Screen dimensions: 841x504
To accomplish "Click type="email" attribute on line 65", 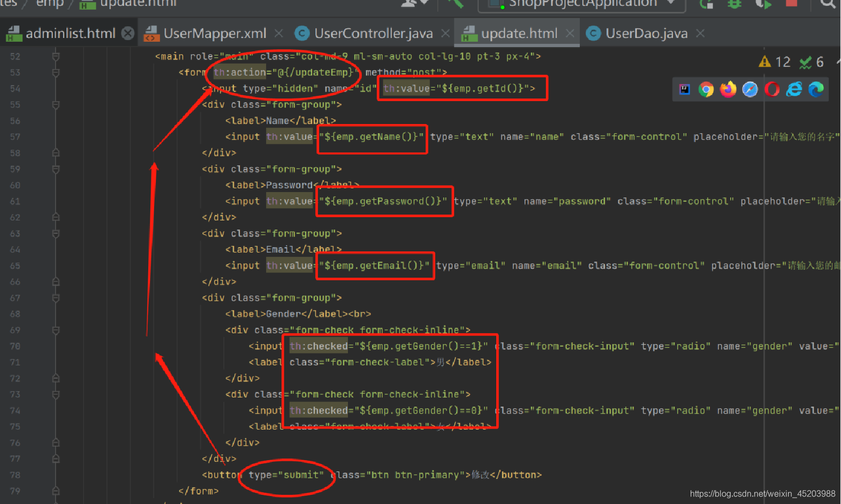I will click(x=471, y=265).
